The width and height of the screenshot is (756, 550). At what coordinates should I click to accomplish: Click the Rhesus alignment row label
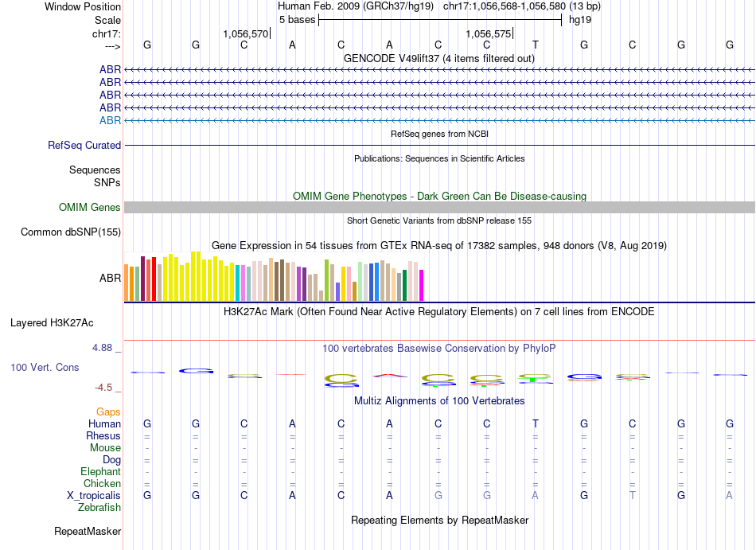click(103, 435)
